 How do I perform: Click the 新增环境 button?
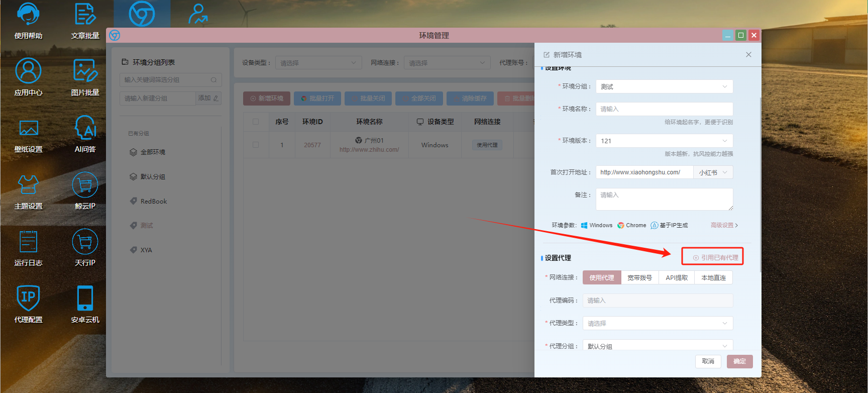tap(267, 99)
